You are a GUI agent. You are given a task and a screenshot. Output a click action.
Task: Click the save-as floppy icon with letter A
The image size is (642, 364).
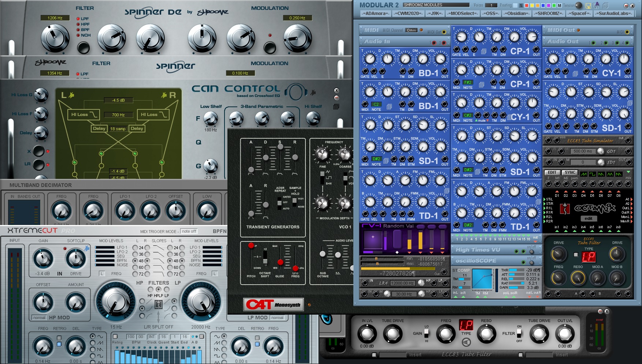(x=596, y=5)
